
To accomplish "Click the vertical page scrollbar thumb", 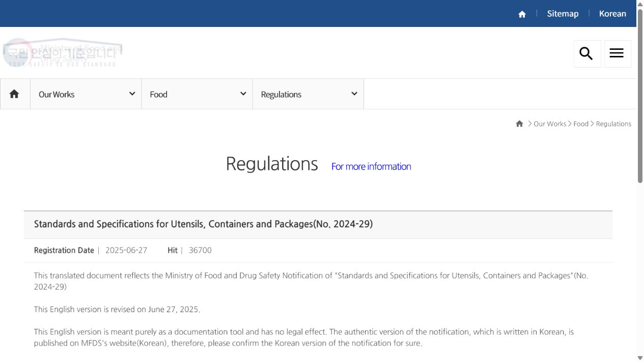I will (640, 96).
